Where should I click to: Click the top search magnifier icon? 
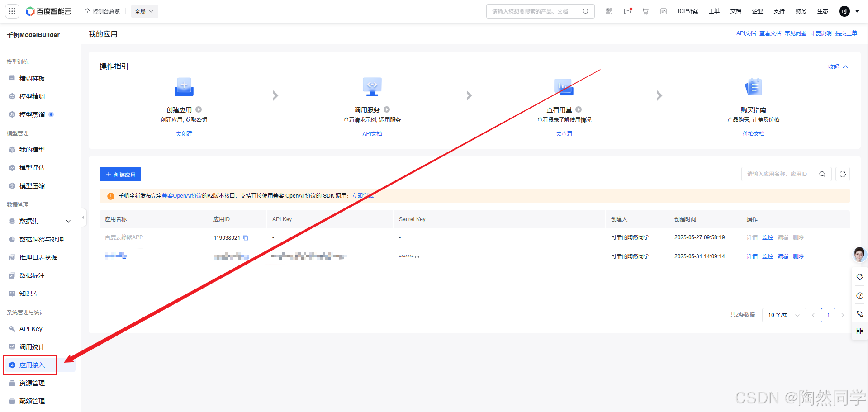click(x=586, y=11)
